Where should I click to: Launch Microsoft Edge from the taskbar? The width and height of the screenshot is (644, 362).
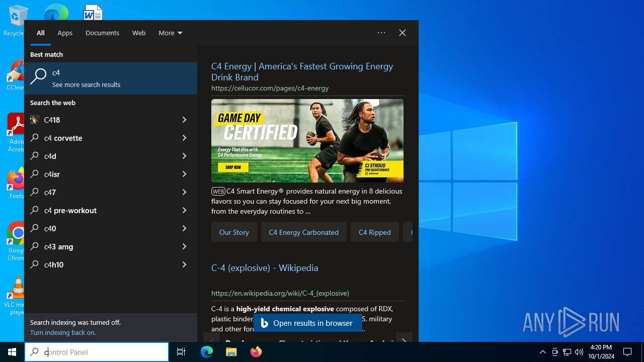coord(207,352)
